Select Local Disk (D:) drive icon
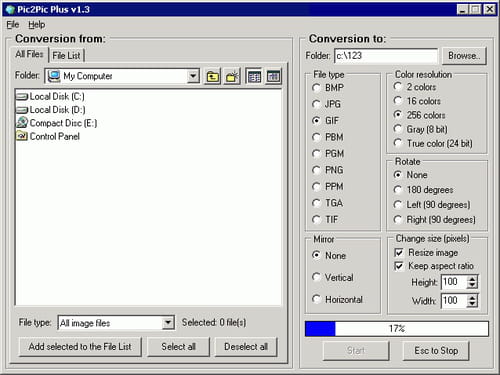 [x=22, y=110]
